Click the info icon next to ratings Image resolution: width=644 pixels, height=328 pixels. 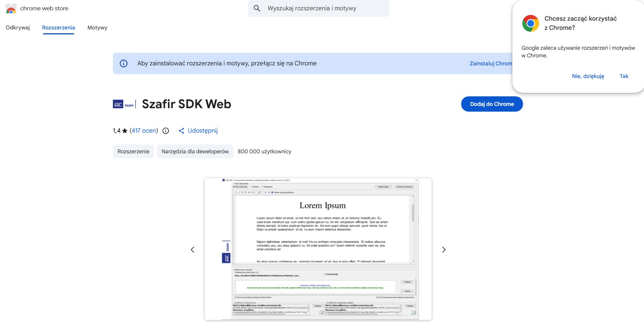pos(166,131)
